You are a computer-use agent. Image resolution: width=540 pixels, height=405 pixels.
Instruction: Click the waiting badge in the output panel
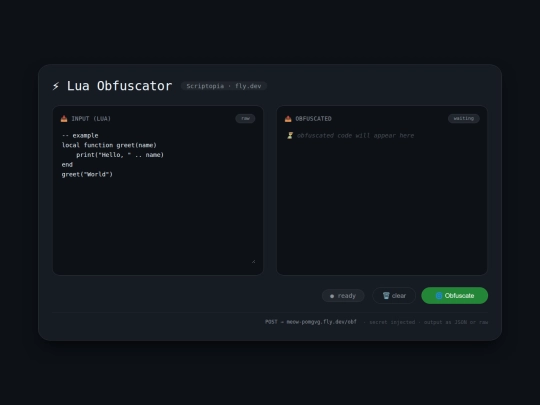click(x=464, y=118)
